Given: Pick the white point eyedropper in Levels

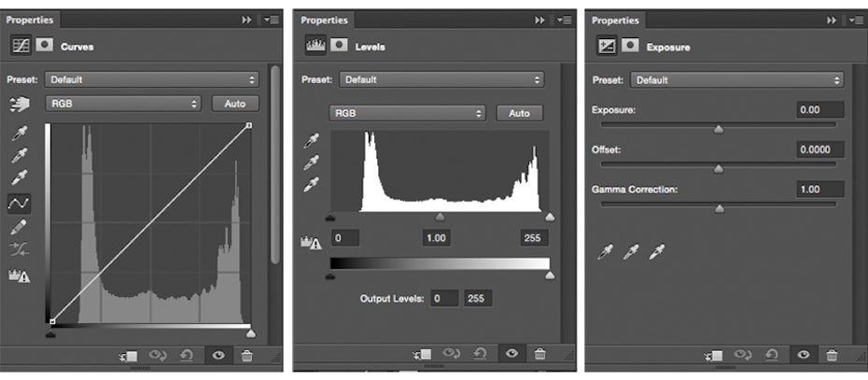Looking at the screenshot, I should [311, 185].
